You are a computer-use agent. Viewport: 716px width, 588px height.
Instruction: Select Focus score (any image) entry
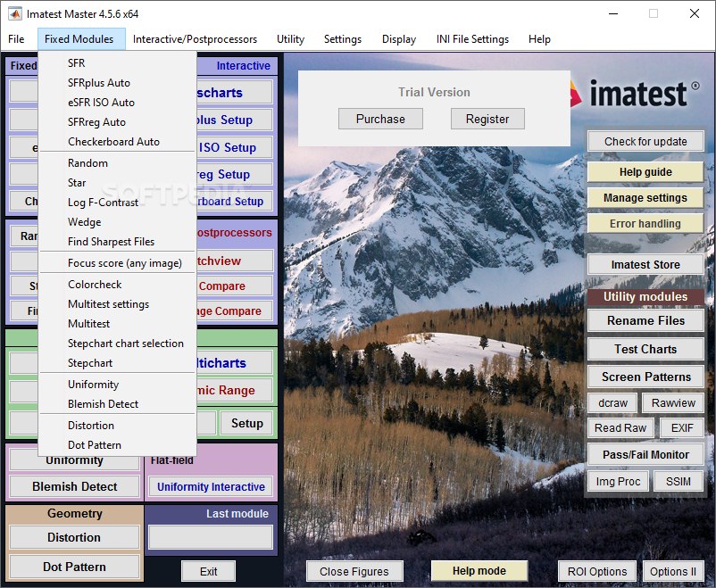(x=118, y=263)
